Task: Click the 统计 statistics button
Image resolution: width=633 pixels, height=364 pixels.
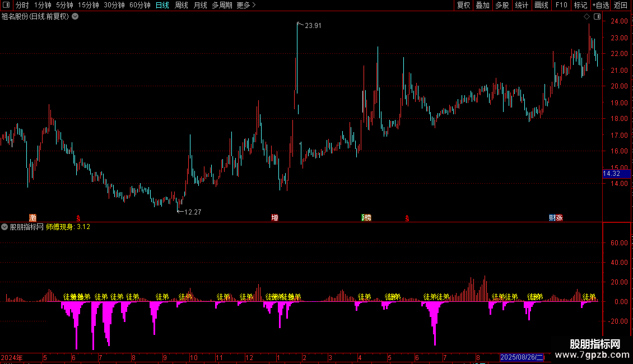Action: coord(522,5)
